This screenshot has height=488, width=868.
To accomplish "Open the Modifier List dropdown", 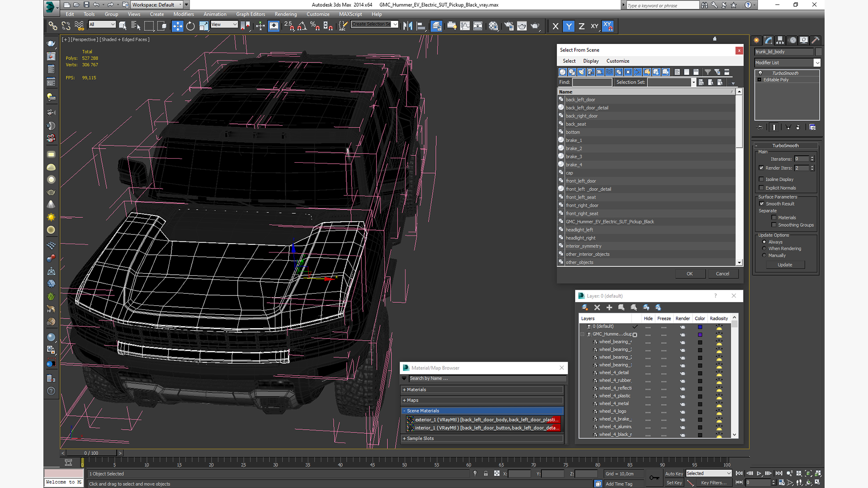I will coord(817,63).
